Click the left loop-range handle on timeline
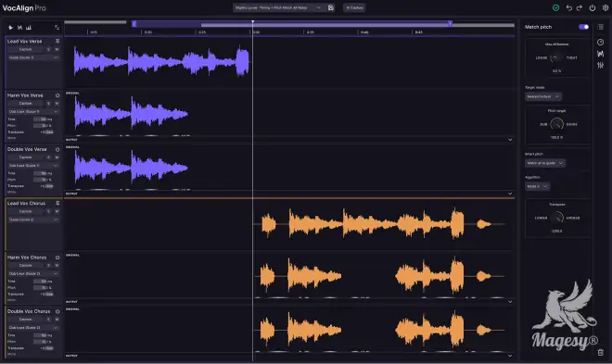Viewport: 612px width, 364px height. (x=134, y=24)
